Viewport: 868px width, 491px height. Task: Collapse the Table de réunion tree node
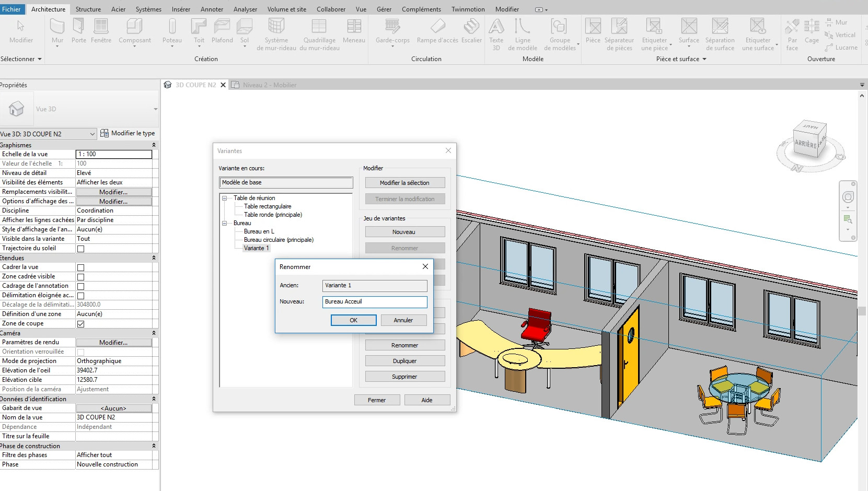tap(225, 198)
